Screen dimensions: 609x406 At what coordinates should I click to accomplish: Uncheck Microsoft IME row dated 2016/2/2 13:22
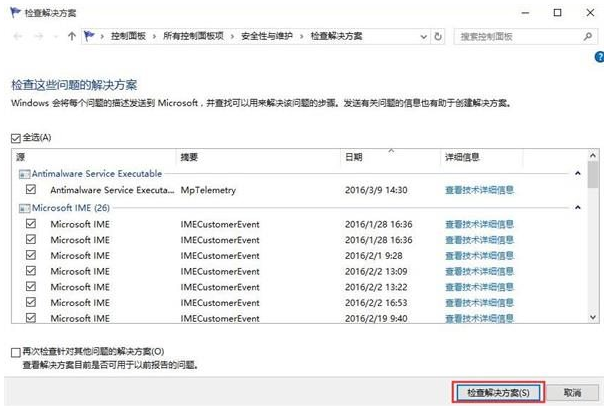[x=31, y=287]
